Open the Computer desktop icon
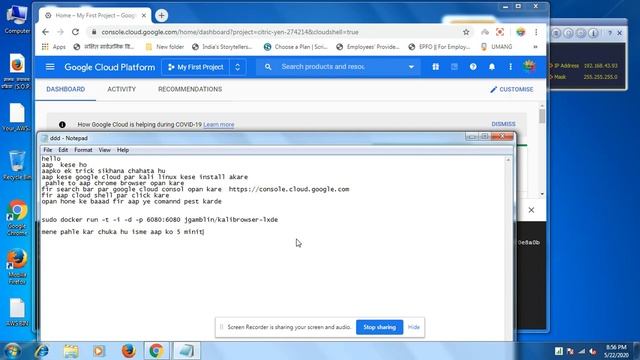Image resolution: width=640 pixels, height=360 pixels. tap(17, 19)
